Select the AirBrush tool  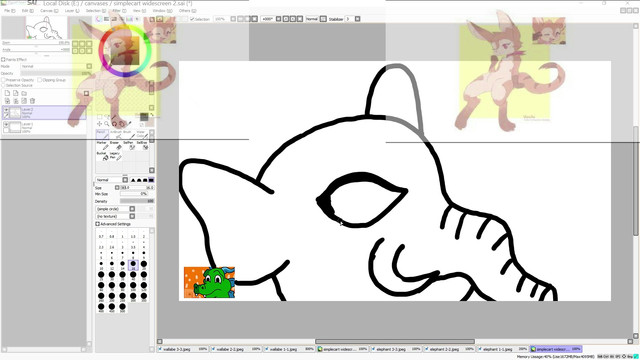116,134
